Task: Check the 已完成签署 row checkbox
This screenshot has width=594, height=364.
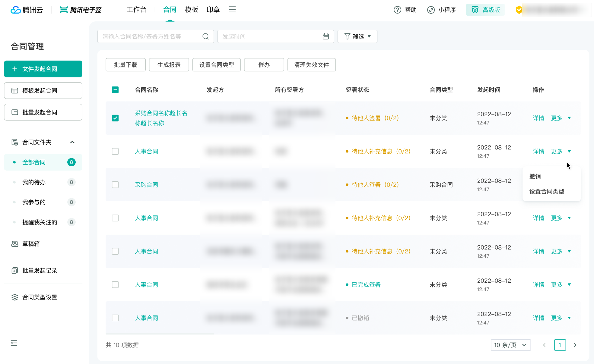Action: 115,285
